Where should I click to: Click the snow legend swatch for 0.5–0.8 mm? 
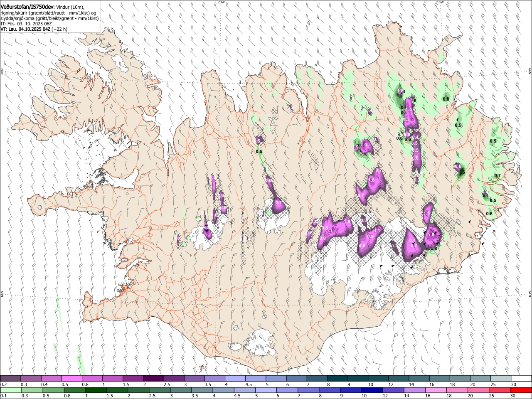tap(72, 379)
